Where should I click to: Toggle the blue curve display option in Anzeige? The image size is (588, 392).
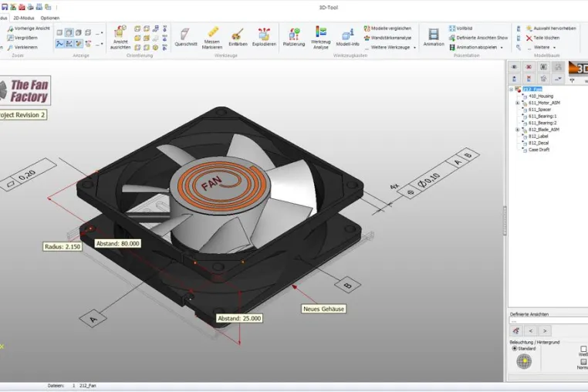tap(59, 44)
